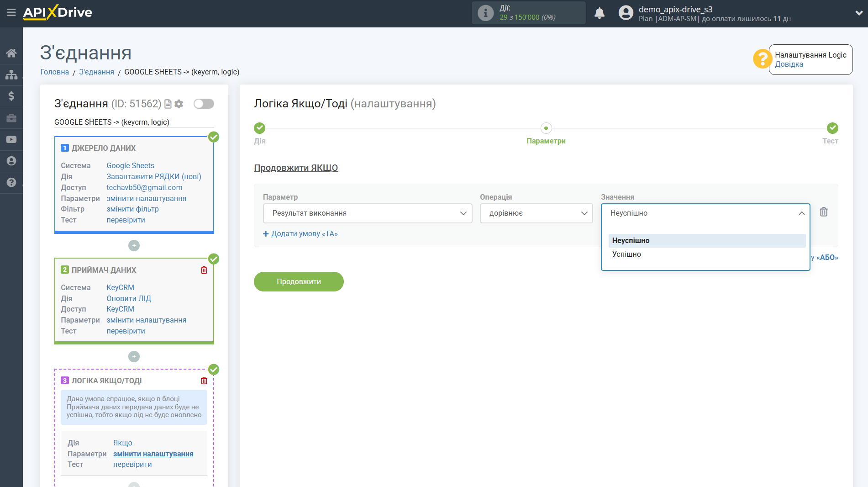Open the hamburger menu icon

[x=11, y=12]
